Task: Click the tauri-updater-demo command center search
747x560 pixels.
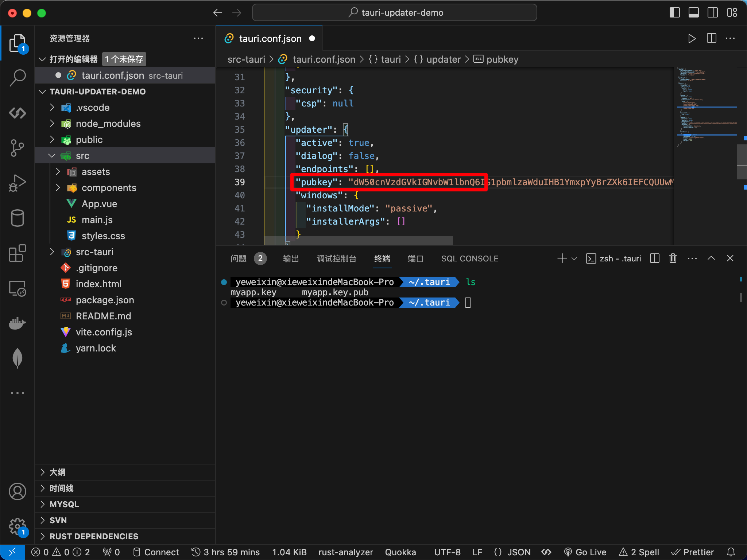Action: click(395, 13)
